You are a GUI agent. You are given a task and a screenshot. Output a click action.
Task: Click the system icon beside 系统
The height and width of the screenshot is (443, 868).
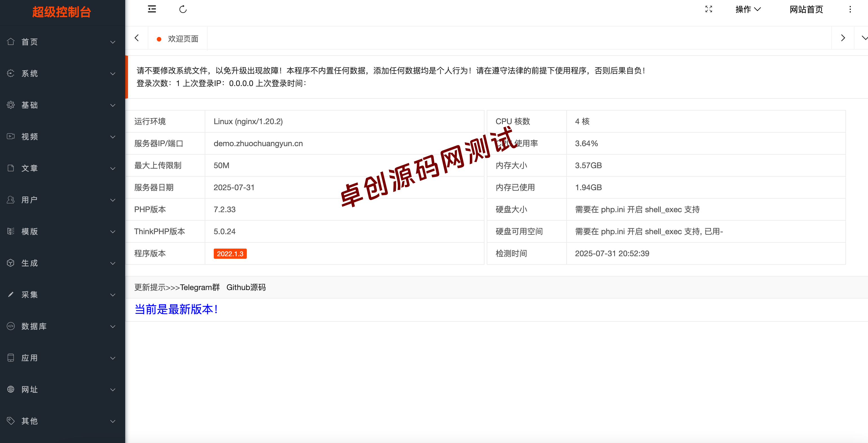[x=11, y=73]
